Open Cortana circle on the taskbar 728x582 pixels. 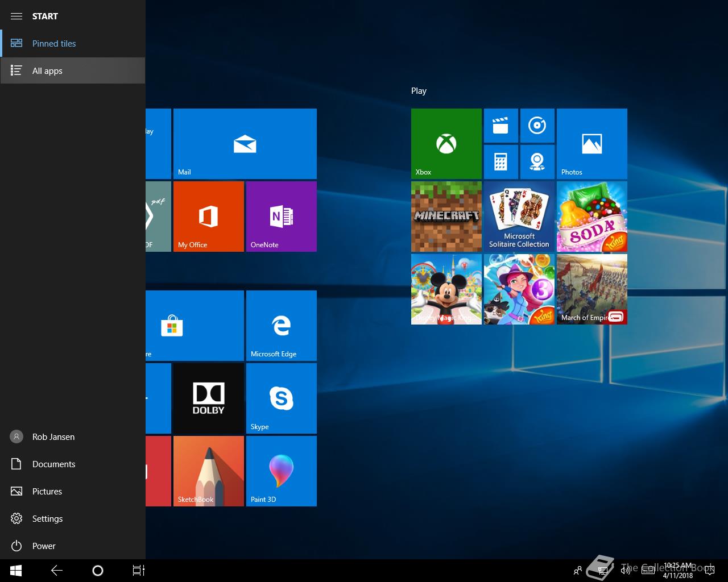[x=98, y=571]
